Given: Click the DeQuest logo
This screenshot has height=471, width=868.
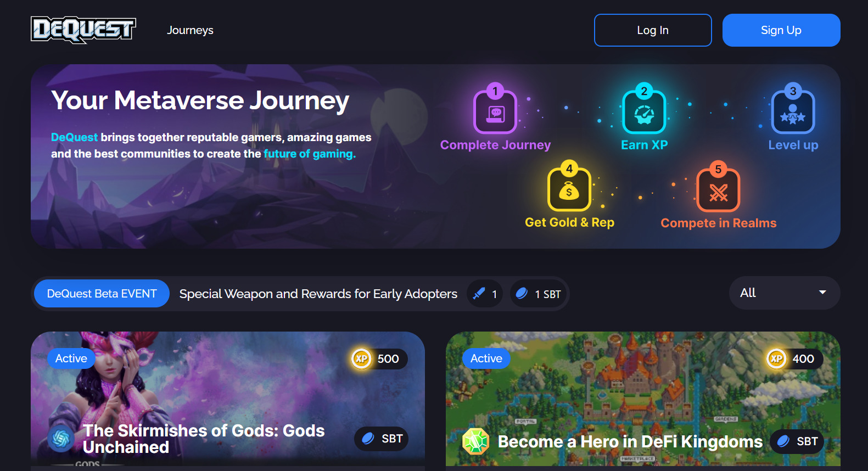Looking at the screenshot, I should (83, 30).
